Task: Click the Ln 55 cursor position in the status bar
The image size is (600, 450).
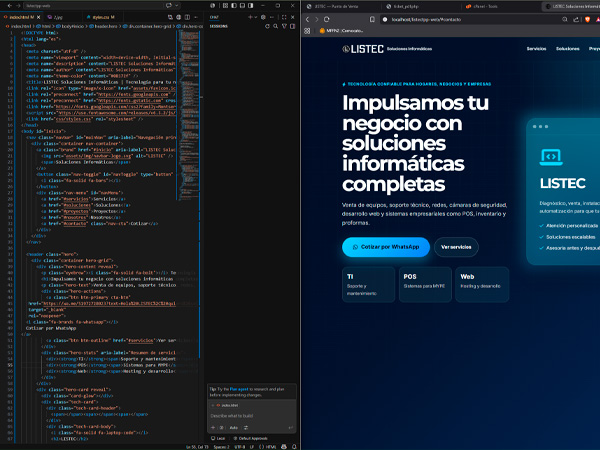Action: click(197, 447)
